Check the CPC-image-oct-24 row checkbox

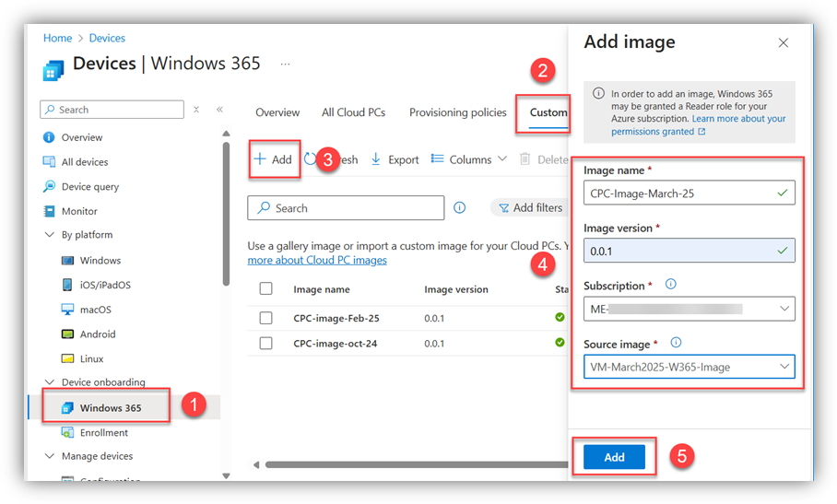coord(265,343)
